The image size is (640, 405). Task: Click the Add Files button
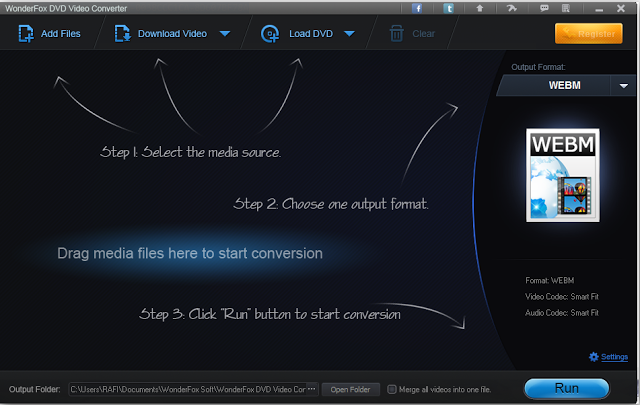click(x=49, y=33)
